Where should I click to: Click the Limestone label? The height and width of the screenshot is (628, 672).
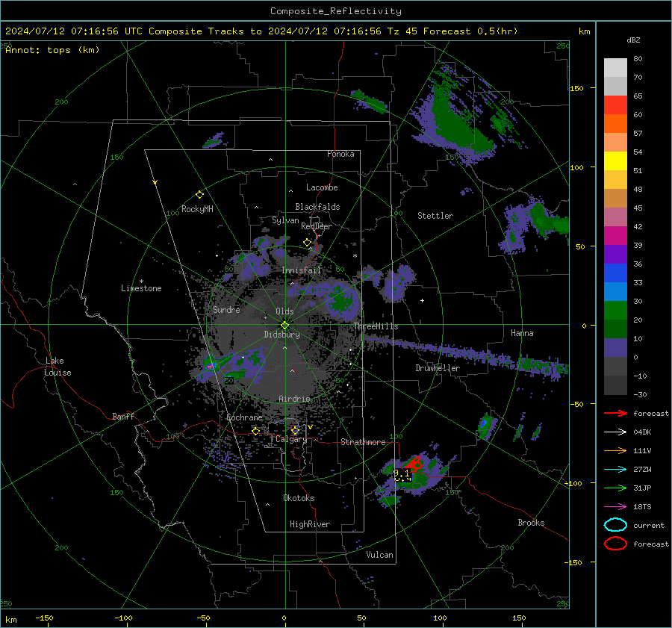tap(141, 288)
